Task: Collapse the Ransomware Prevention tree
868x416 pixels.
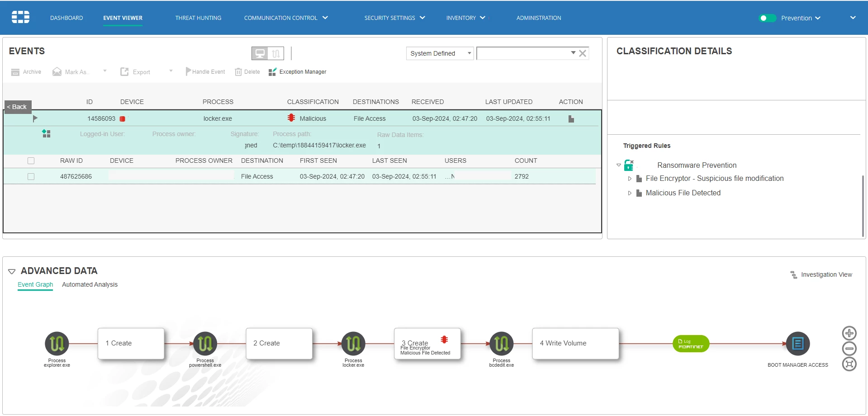Action: [619, 165]
